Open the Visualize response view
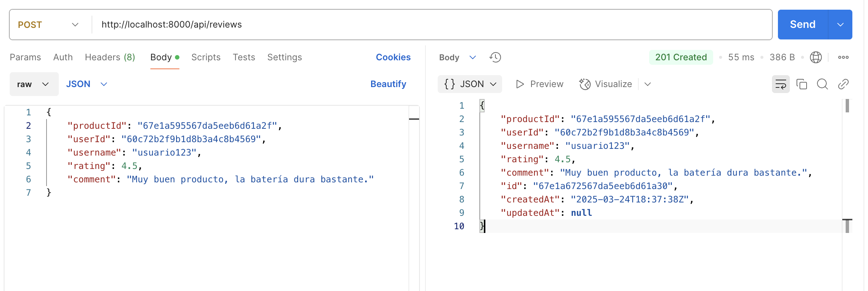 pyautogui.click(x=606, y=84)
